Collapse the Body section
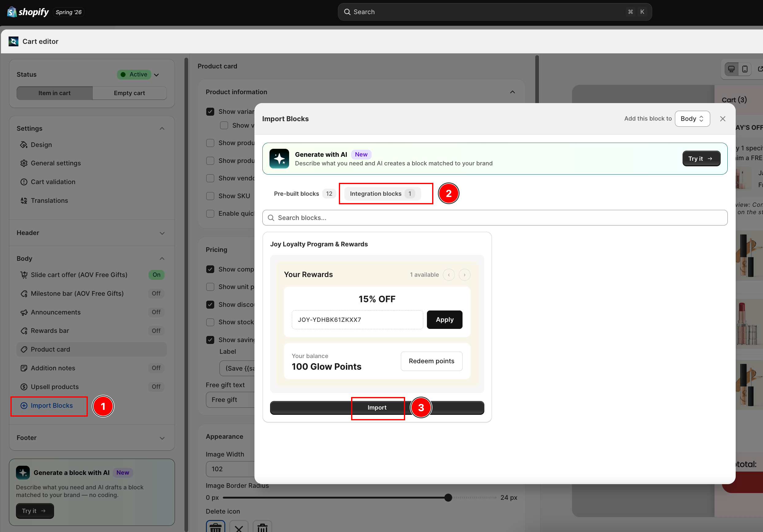Screen dimensions: 763x532 click(162, 259)
